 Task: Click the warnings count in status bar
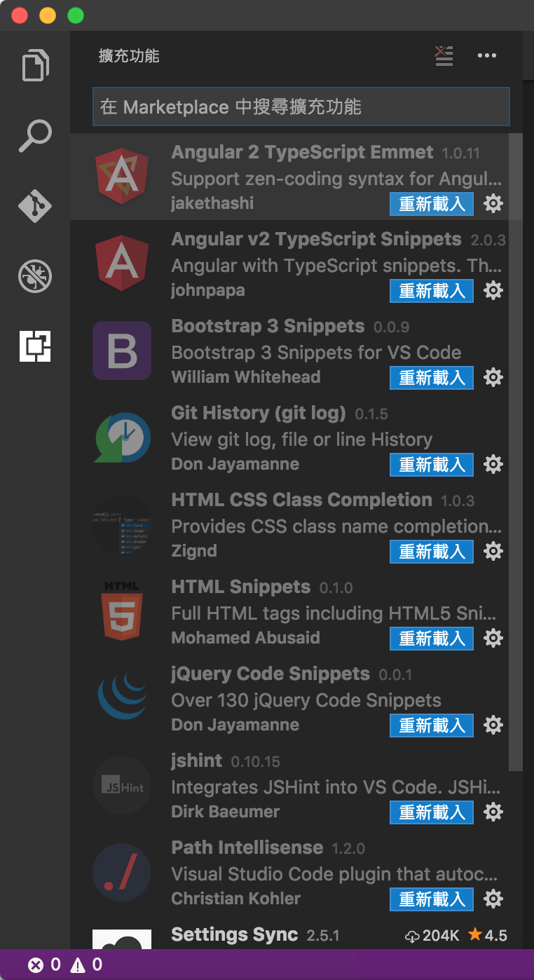(x=85, y=965)
